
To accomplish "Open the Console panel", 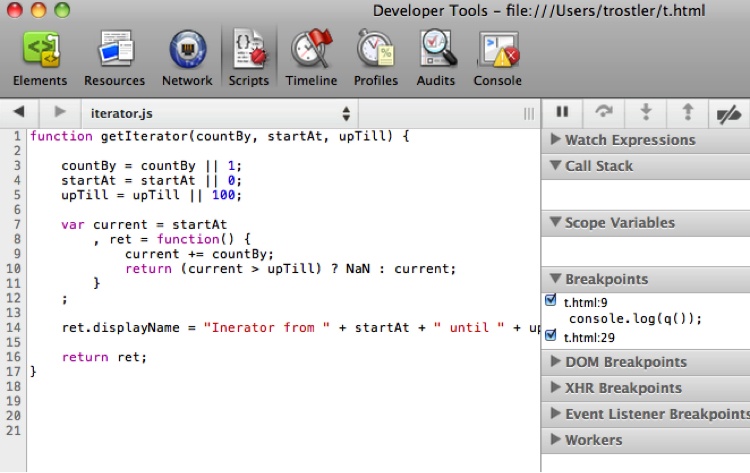I will pos(497,58).
